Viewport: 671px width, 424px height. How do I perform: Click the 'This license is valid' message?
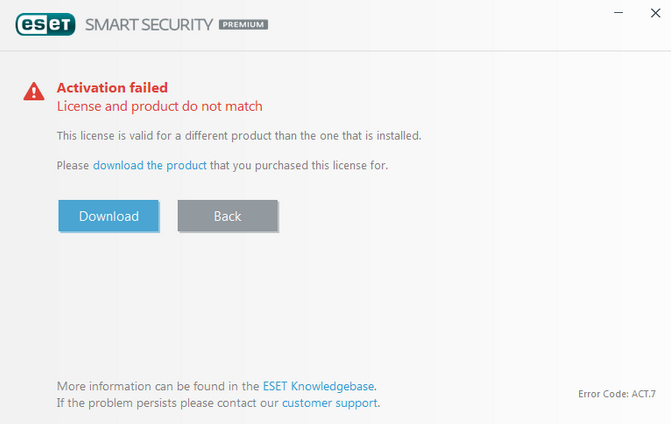(239, 136)
